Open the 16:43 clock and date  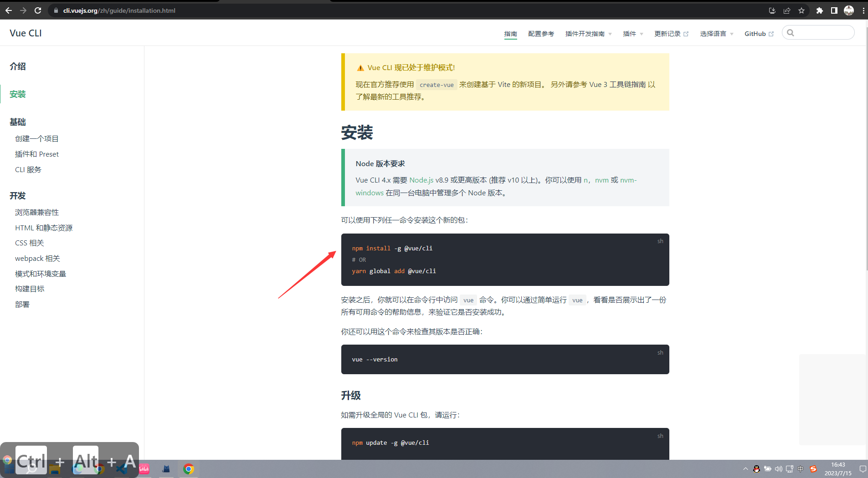(838, 469)
